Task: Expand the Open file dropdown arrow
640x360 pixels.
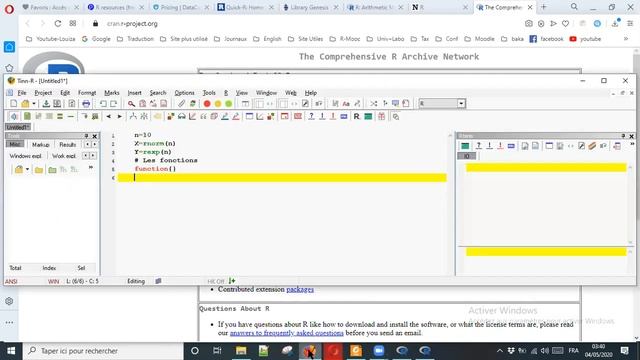Action: [x=34, y=104]
